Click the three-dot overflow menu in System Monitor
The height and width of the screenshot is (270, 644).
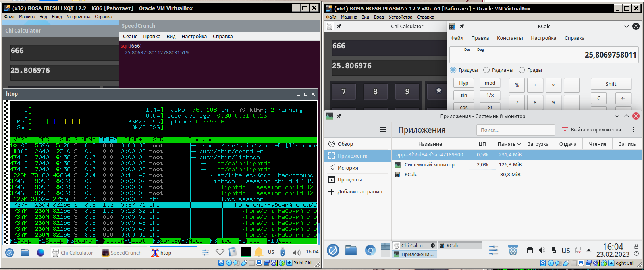[x=633, y=130]
